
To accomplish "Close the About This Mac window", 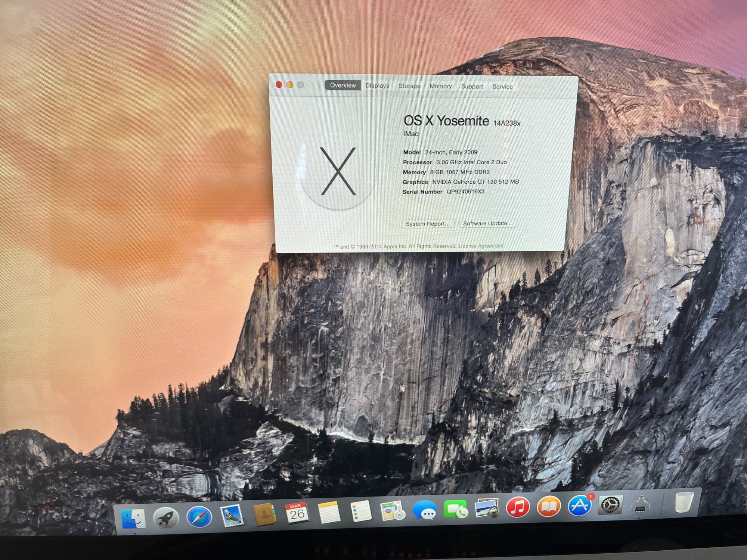I will (279, 85).
